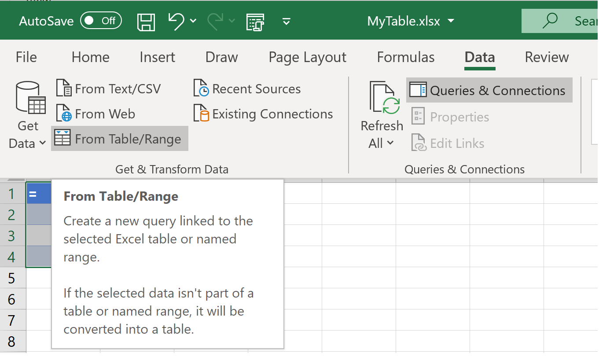The height and width of the screenshot is (364, 599).
Task: Open the MyTable.xlsx title dropdown
Action: coord(451,20)
